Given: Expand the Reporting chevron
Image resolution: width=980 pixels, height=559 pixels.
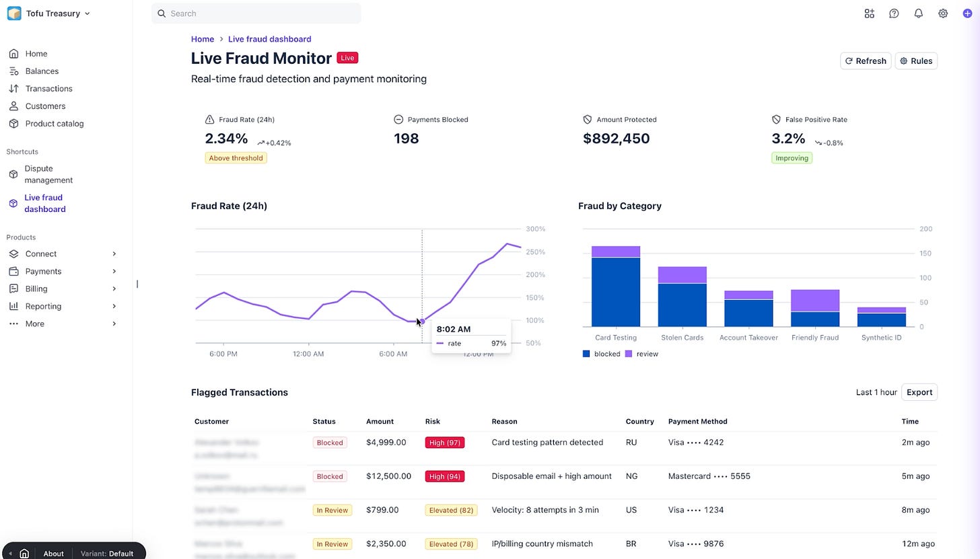Looking at the screenshot, I should (114, 306).
